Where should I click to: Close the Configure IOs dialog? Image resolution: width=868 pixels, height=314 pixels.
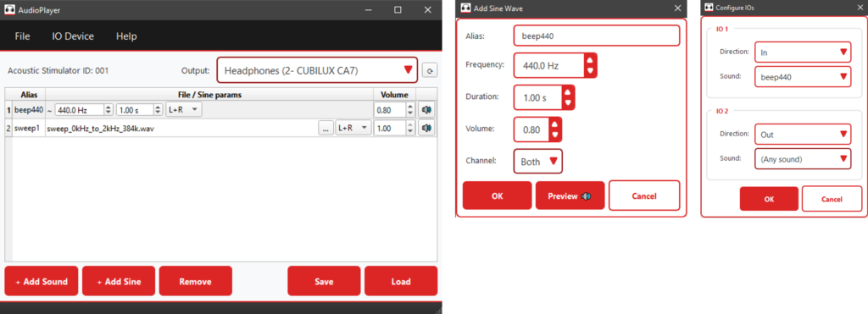pyautogui.click(x=860, y=8)
